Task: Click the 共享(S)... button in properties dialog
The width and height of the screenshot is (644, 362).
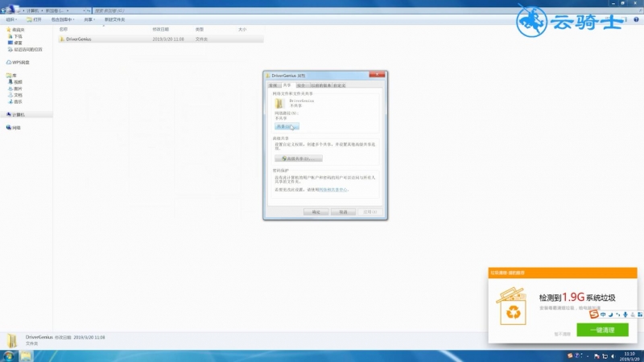Action: click(287, 126)
